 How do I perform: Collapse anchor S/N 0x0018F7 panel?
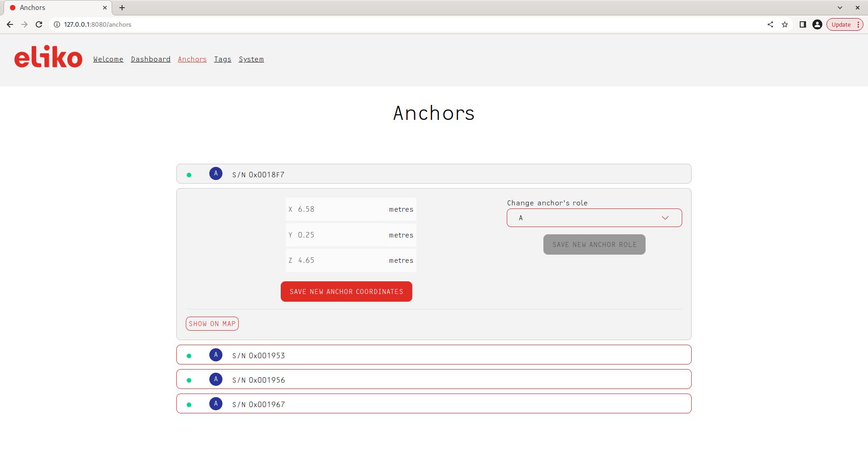pyautogui.click(x=433, y=174)
